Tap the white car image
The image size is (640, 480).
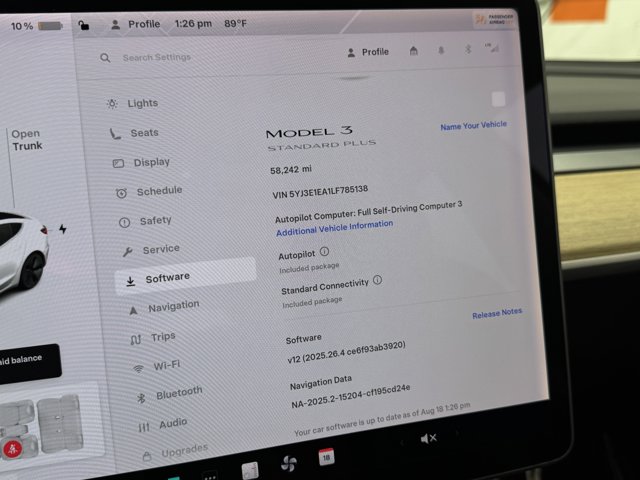click(22, 252)
